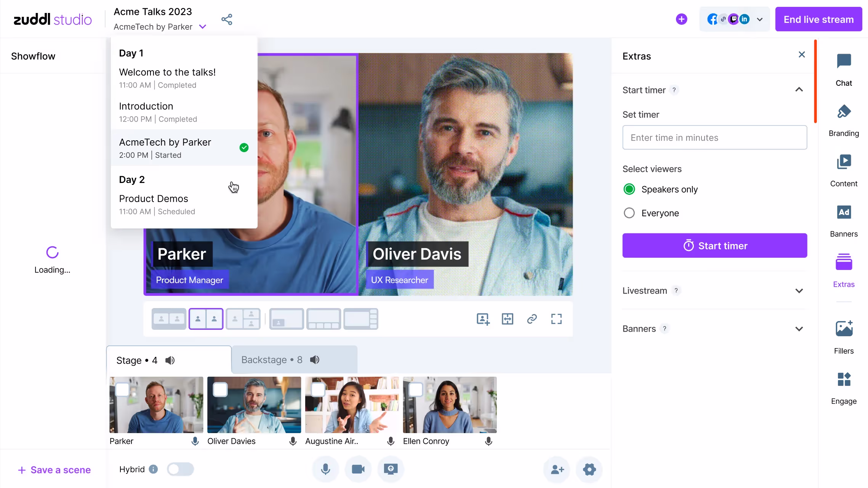Screen dimensions: 868x488
Task: Select Everyone radio button
Action: [x=629, y=213]
